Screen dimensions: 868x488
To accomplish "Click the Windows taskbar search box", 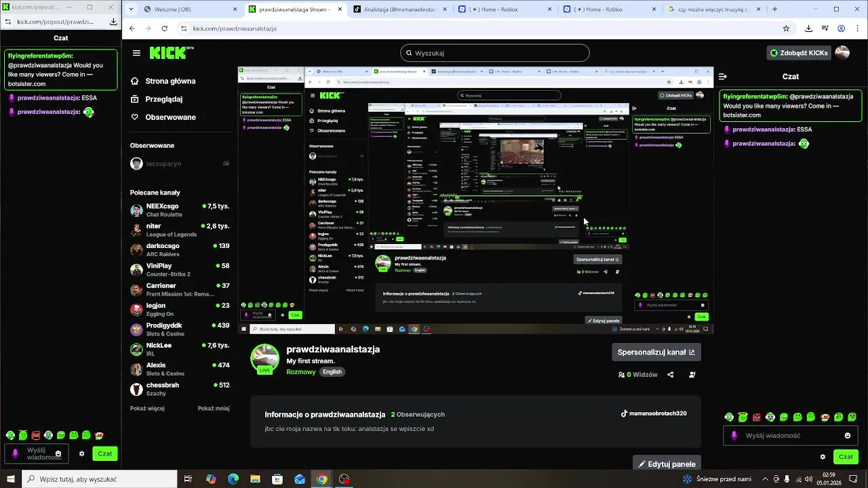I will pyautogui.click(x=100, y=479).
